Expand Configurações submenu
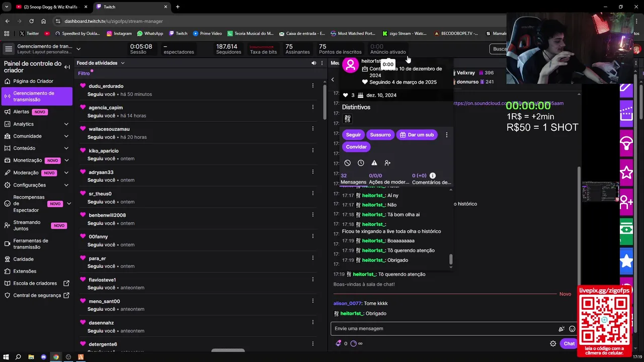 point(66,185)
